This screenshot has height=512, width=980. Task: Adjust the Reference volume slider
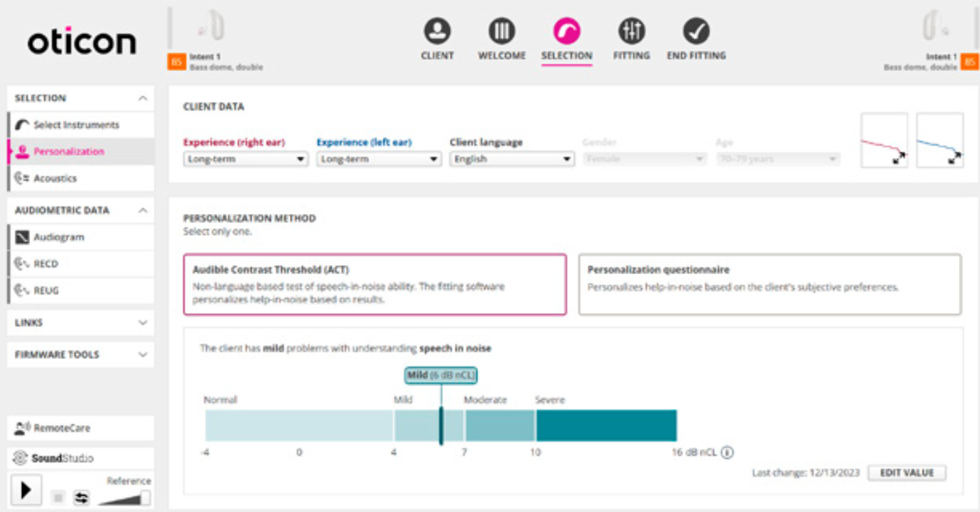(144, 498)
